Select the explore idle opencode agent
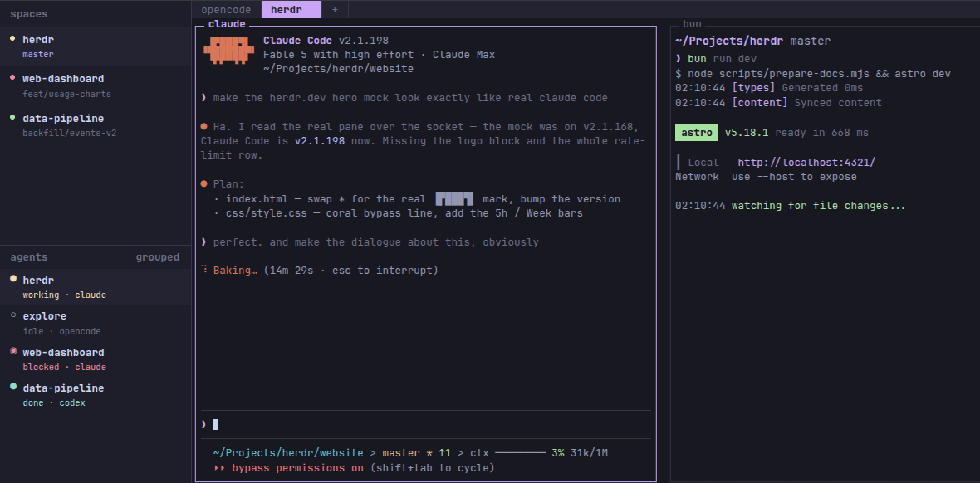This screenshot has width=980, height=483. pos(96,323)
